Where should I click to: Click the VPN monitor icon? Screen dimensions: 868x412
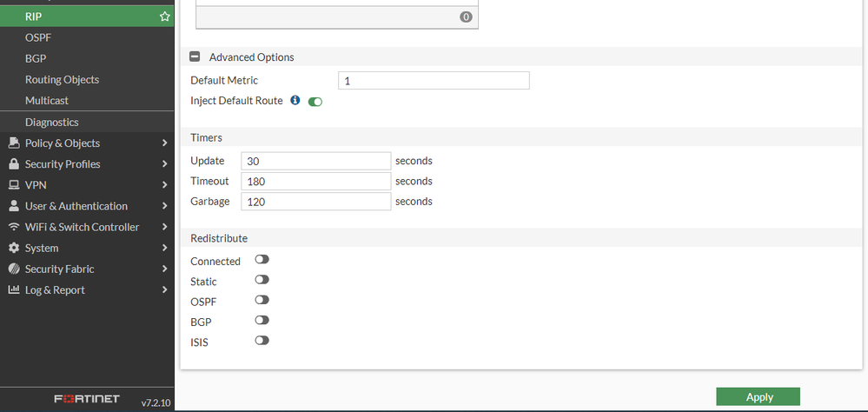(13, 185)
